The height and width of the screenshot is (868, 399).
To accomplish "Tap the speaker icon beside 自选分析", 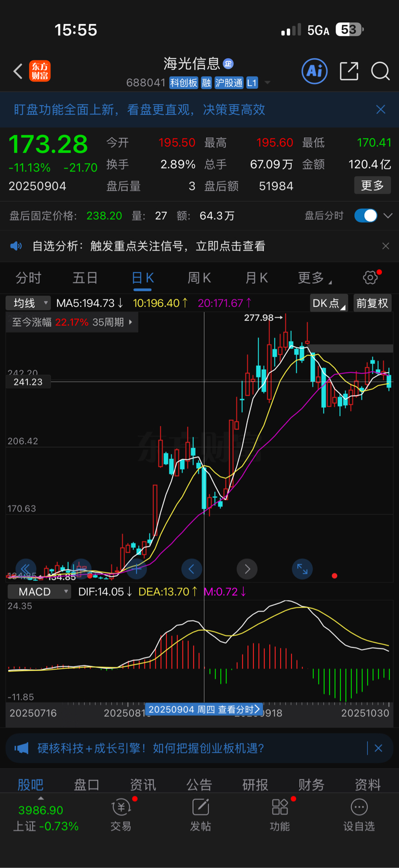I will (x=16, y=246).
